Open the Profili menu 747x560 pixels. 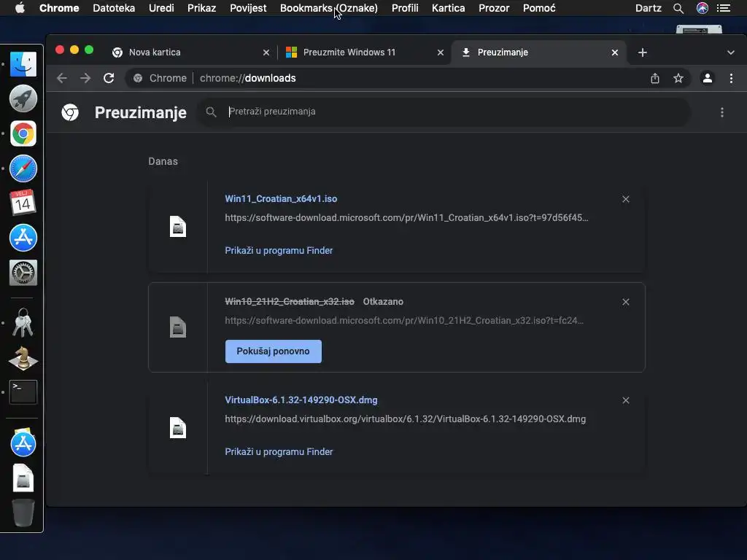coord(405,8)
